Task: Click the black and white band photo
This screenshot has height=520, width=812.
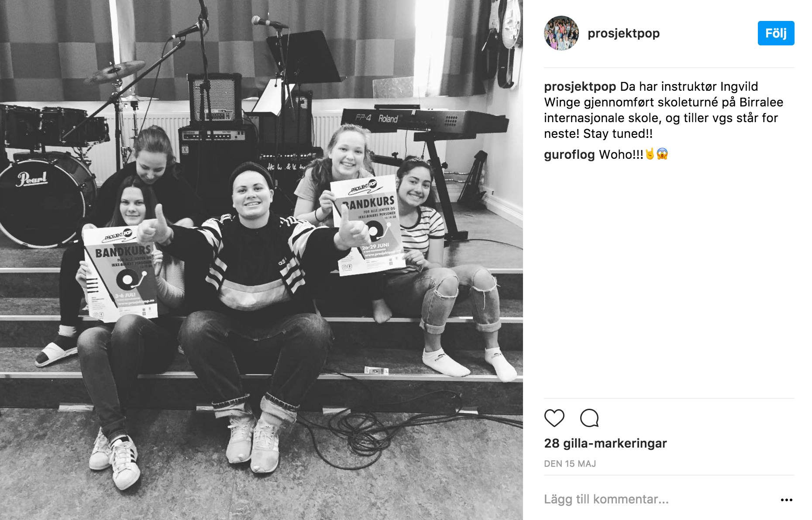Action: point(261,260)
